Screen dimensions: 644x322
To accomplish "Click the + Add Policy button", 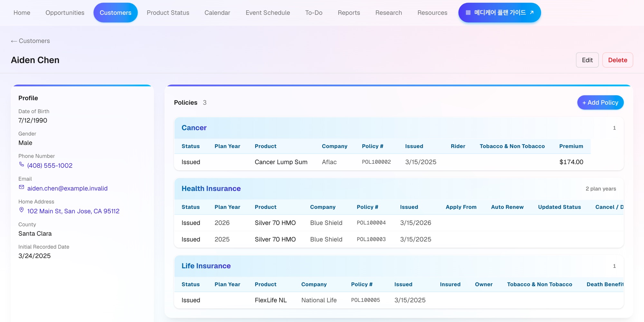I will point(600,102).
